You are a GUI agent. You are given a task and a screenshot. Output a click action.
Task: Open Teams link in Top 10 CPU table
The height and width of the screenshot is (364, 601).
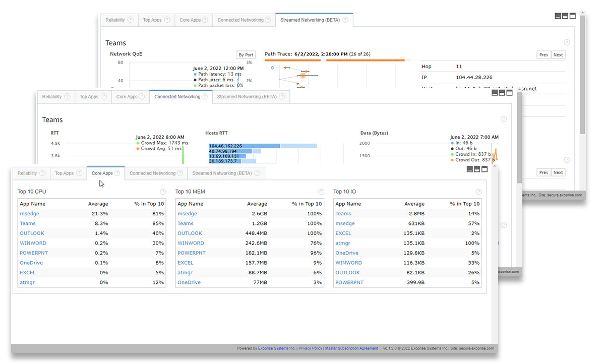pyautogui.click(x=28, y=223)
